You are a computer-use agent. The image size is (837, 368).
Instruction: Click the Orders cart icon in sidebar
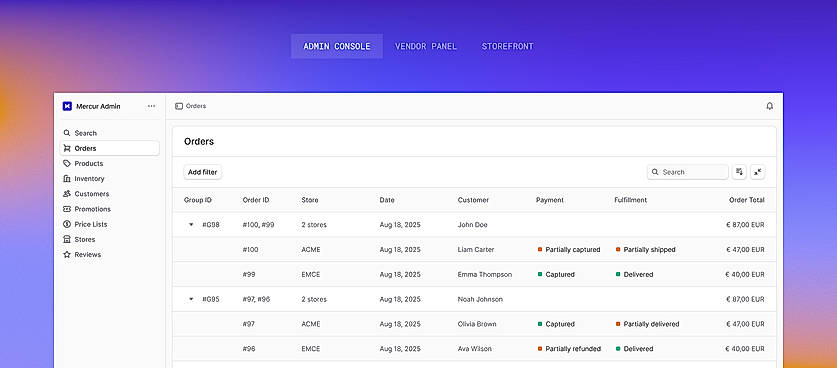[x=67, y=148]
